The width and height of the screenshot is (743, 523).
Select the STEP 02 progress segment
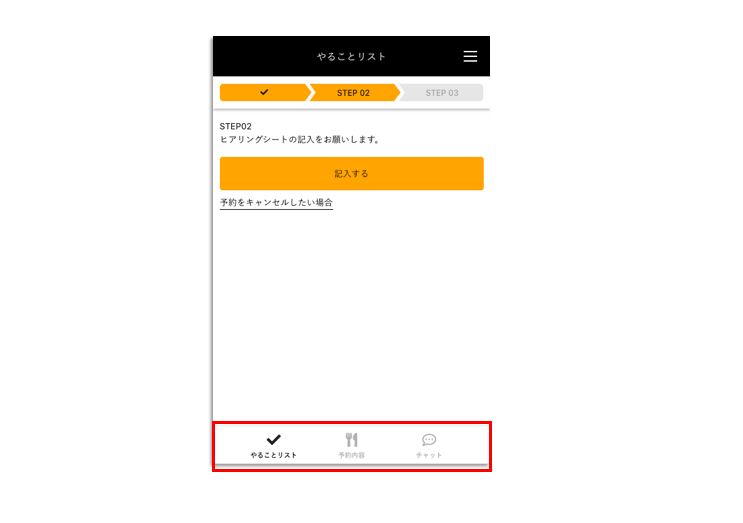353,93
